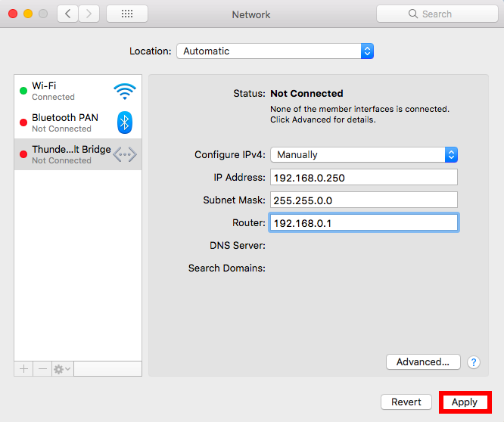This screenshot has height=422, width=504.
Task: Close the Network window
Action: (13, 14)
